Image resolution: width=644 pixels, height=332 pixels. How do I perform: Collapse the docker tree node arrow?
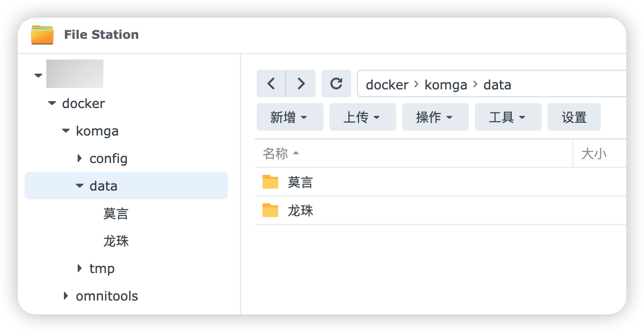click(52, 104)
